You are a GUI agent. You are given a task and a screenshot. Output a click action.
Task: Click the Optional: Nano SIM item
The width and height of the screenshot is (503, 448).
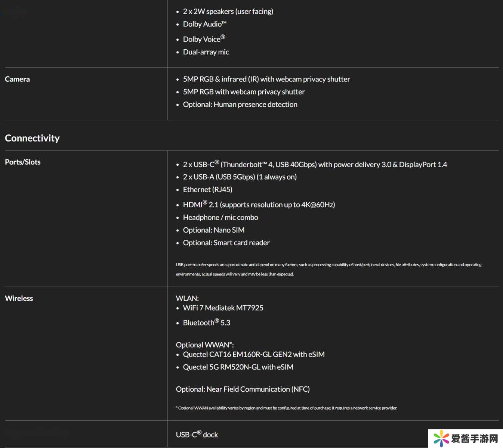point(214,230)
